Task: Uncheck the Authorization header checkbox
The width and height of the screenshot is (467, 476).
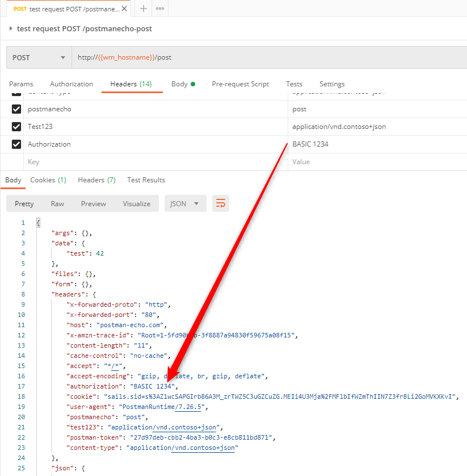Action: [16, 144]
